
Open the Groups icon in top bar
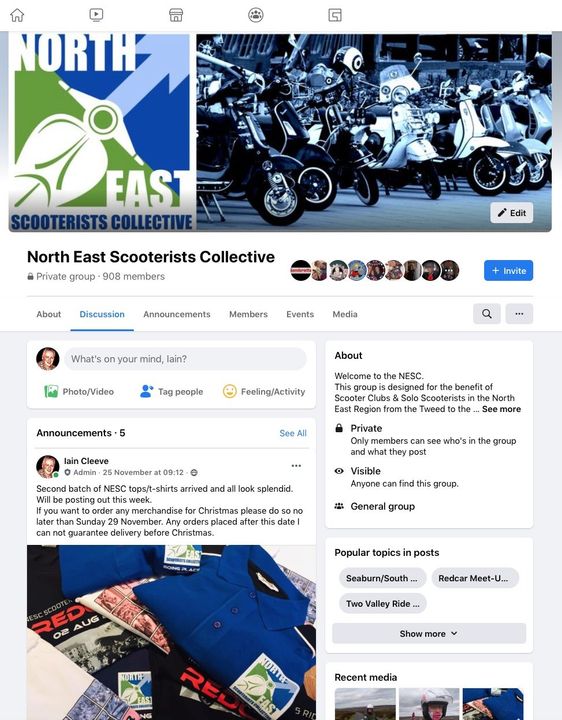click(x=256, y=15)
